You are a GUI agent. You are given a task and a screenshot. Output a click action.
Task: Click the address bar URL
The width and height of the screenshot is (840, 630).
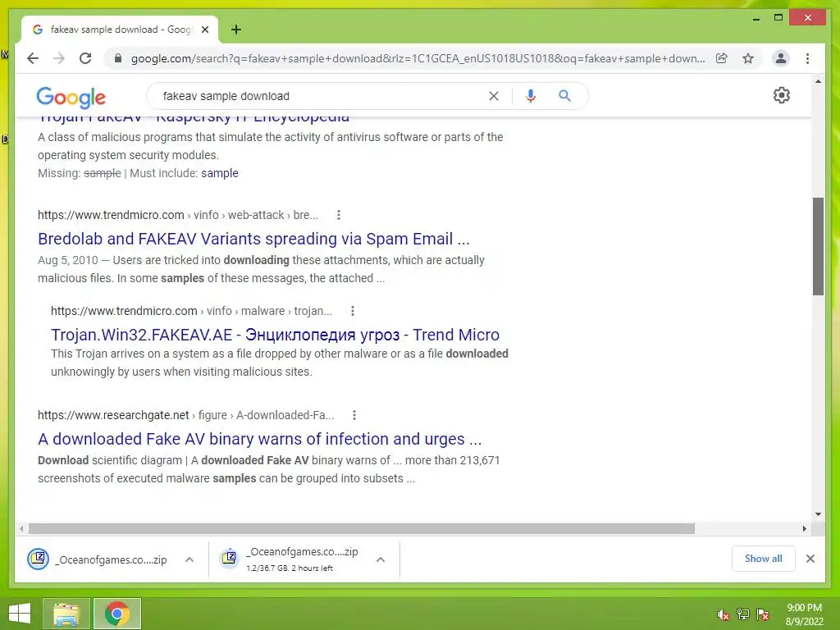click(418, 58)
